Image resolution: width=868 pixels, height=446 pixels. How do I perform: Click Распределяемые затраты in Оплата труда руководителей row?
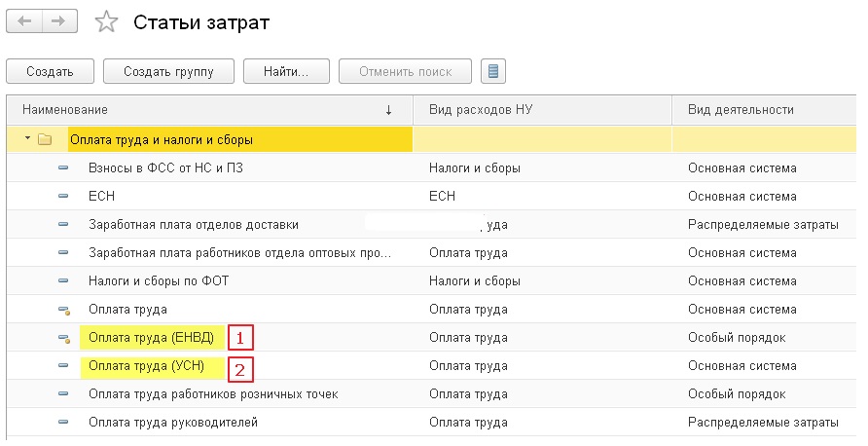point(763,423)
